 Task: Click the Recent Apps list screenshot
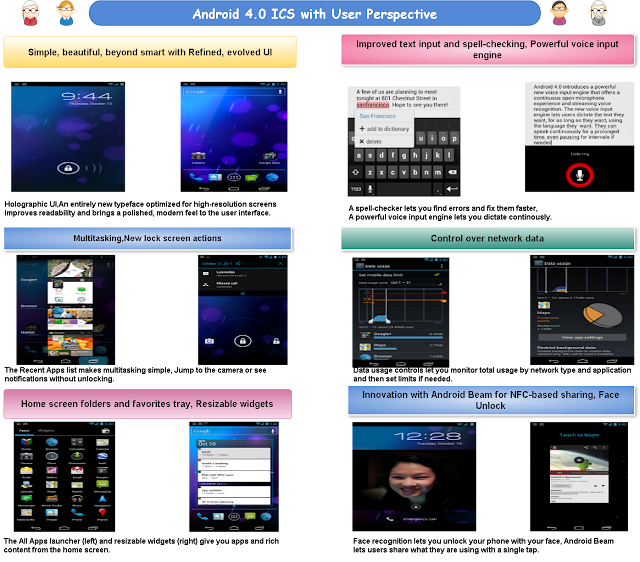[65, 310]
